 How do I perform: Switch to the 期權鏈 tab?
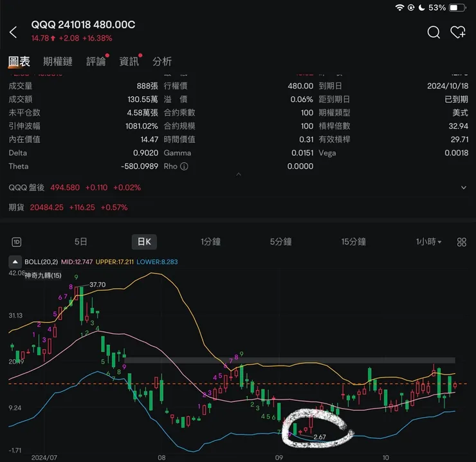[58, 61]
